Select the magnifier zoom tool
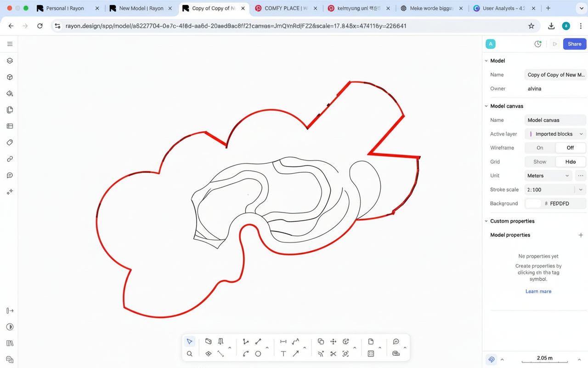The width and height of the screenshot is (588, 368). click(189, 354)
